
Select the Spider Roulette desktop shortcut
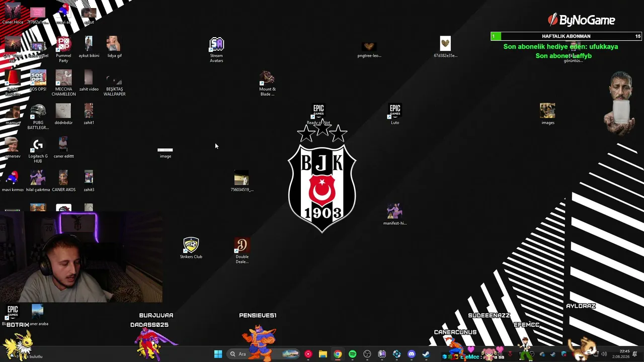[13, 83]
